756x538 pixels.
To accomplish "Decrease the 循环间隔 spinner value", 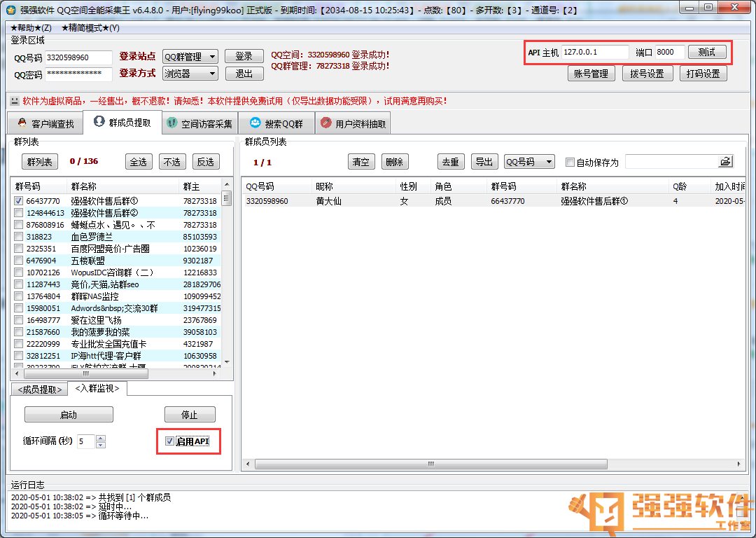I will point(100,444).
